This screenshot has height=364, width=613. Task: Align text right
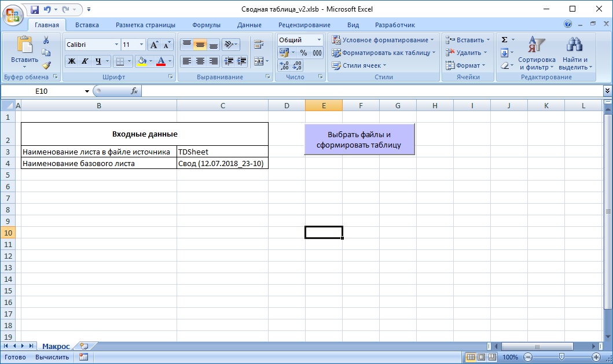tap(213, 61)
